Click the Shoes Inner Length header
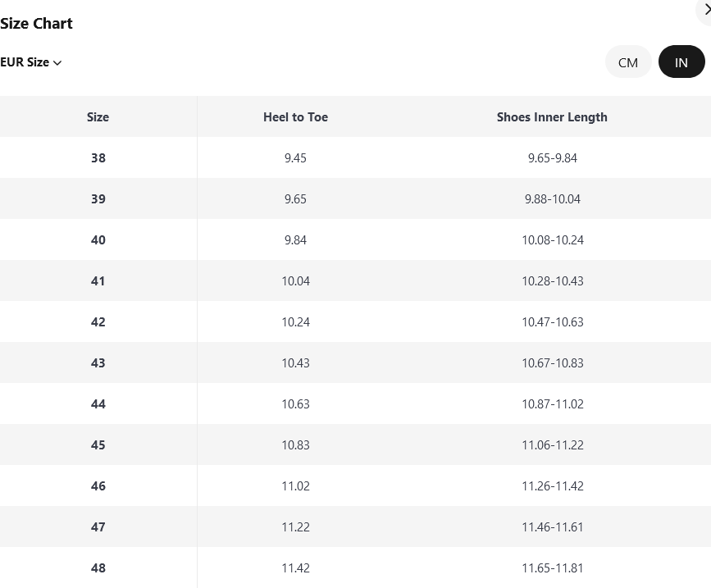 (x=552, y=117)
